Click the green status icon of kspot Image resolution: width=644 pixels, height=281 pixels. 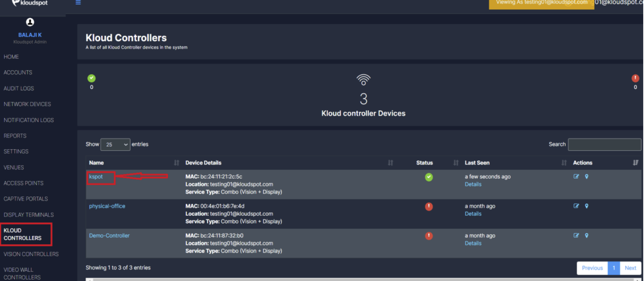pos(429,177)
